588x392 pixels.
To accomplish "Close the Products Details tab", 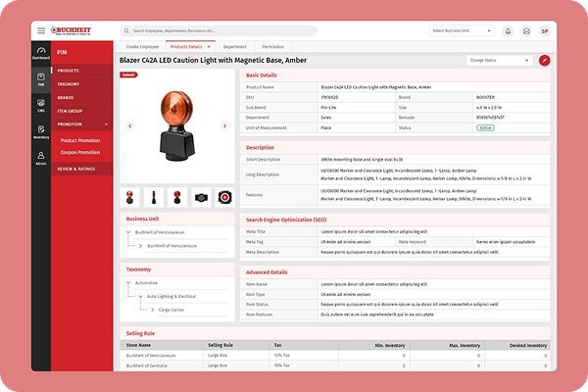I will coord(209,46).
